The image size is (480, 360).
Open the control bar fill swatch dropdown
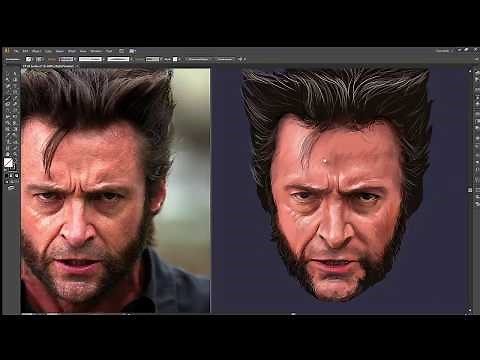[29, 59]
